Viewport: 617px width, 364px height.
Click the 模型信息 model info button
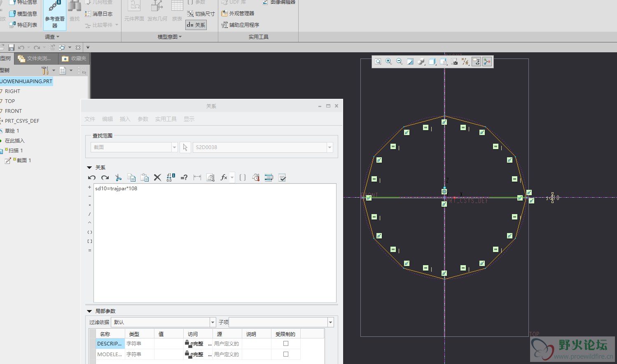[x=23, y=14]
